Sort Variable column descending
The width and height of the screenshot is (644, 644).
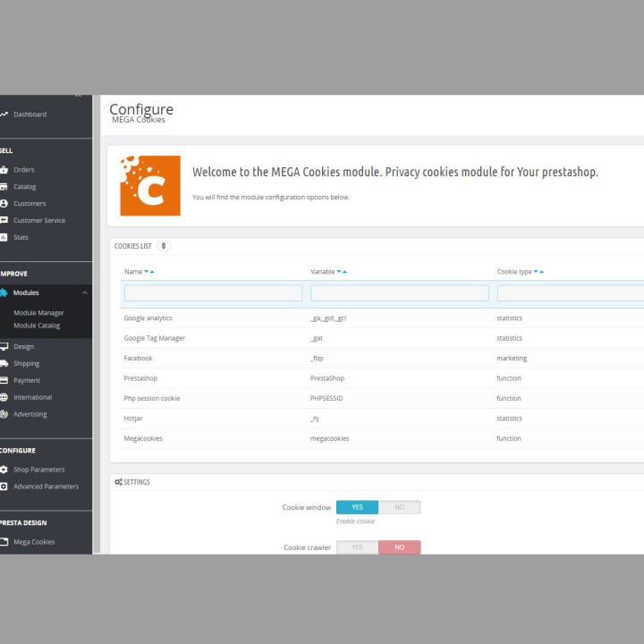[339, 272]
